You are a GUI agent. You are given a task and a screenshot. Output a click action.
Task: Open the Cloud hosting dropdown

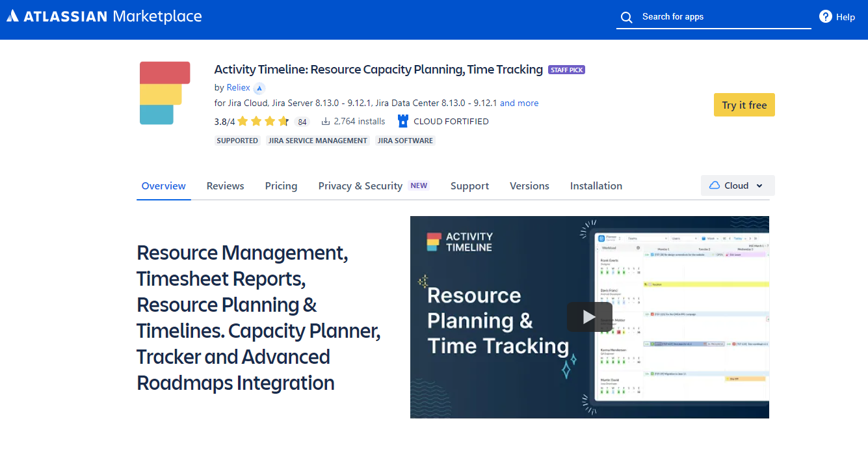click(x=737, y=185)
